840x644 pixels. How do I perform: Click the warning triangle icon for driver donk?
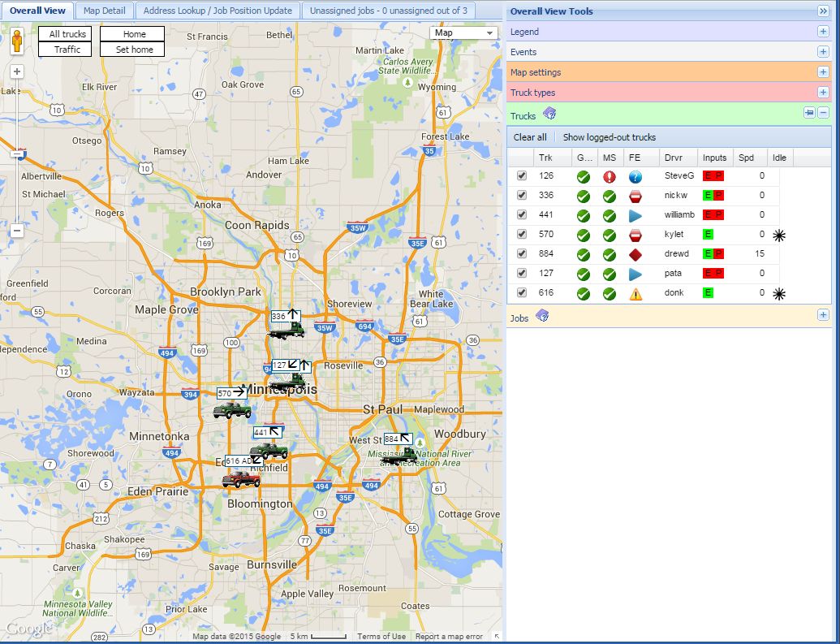pos(635,293)
